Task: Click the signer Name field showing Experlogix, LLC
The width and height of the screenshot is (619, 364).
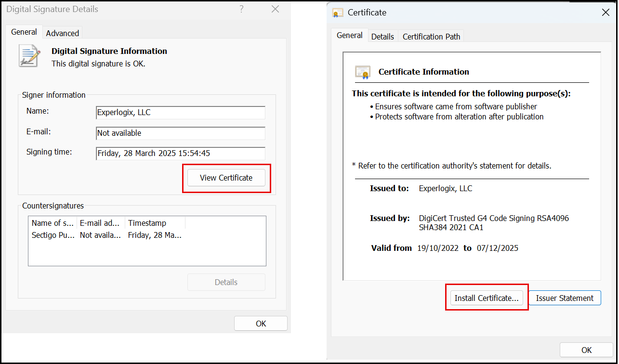Action: (181, 113)
